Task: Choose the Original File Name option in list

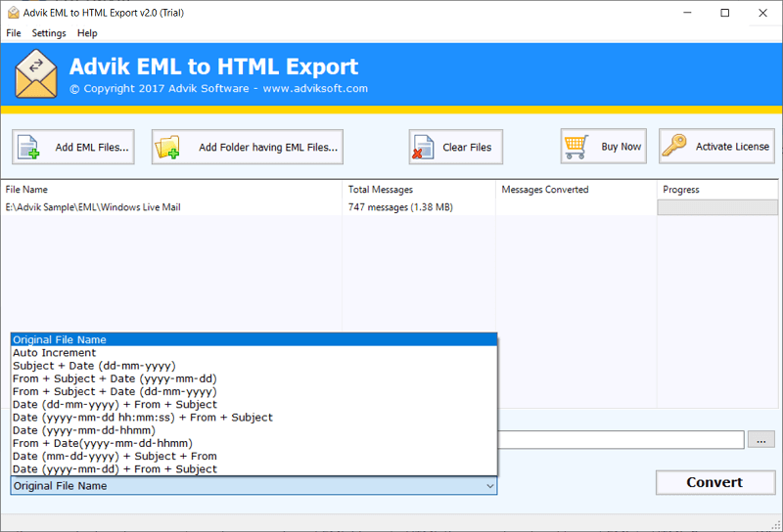Action: click(253, 340)
